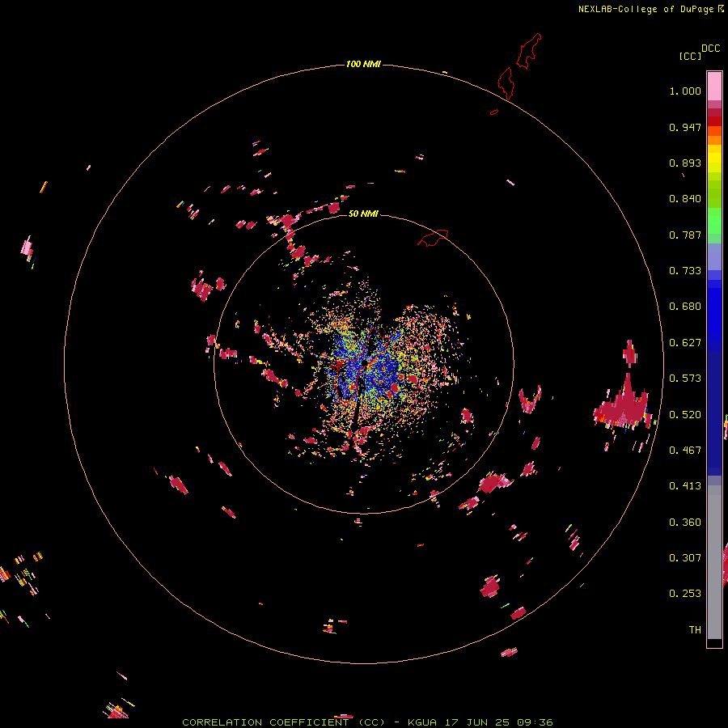This screenshot has height=728, width=728.
Task: Select the 0.840 scale value label
Action: 685,199
